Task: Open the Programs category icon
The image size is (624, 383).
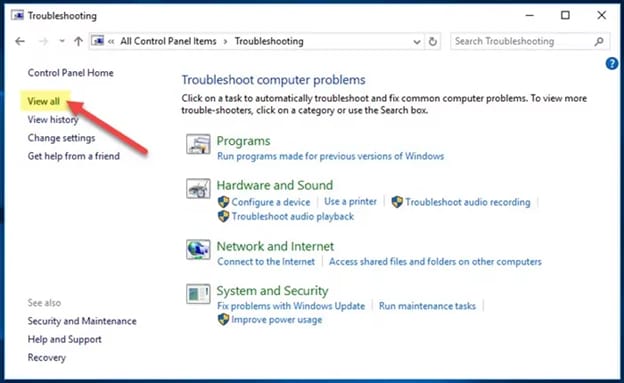Action: 198,144
